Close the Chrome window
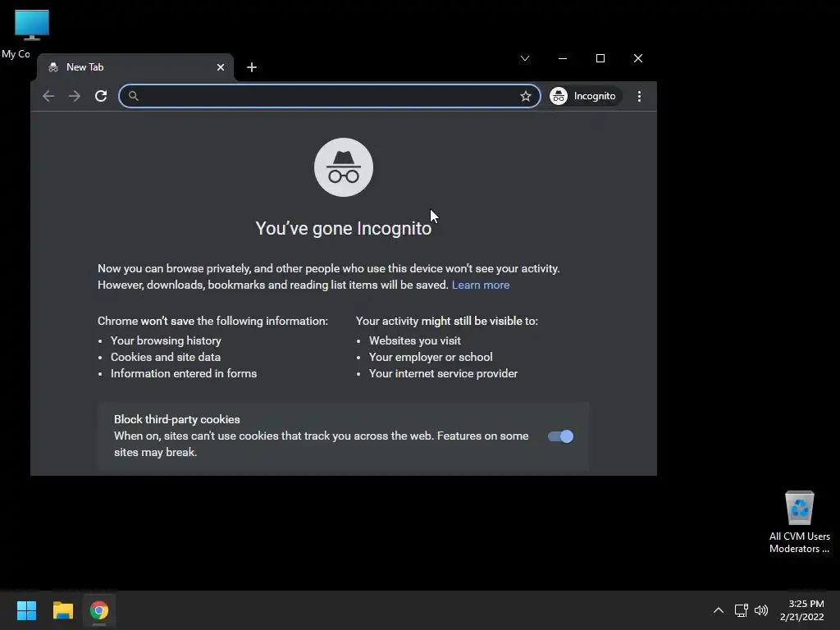 [638, 58]
